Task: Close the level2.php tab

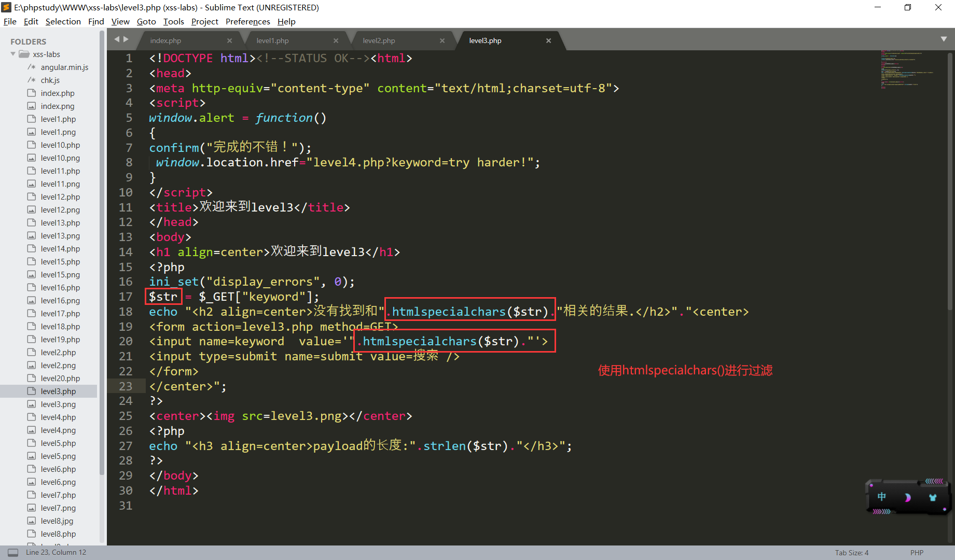Action: (442, 40)
